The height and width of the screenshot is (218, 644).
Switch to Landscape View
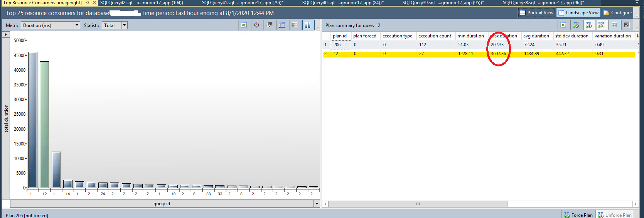pos(578,13)
